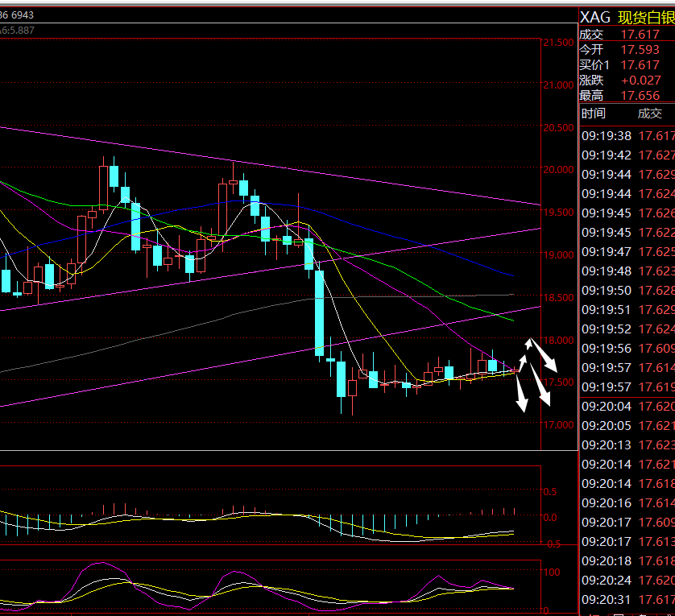Select the 时间 column header

pyautogui.click(x=593, y=114)
